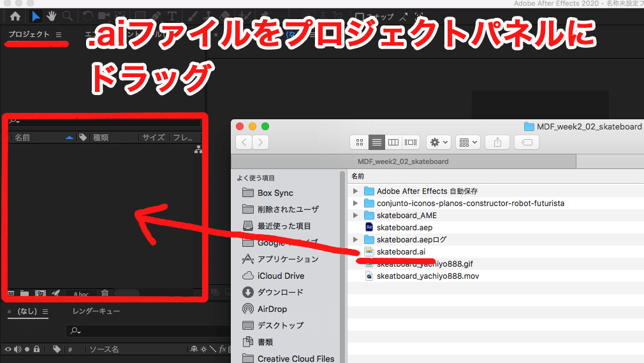Enable the スナップ (Snap) checkbox
This screenshot has width=644, height=363.
360,17
